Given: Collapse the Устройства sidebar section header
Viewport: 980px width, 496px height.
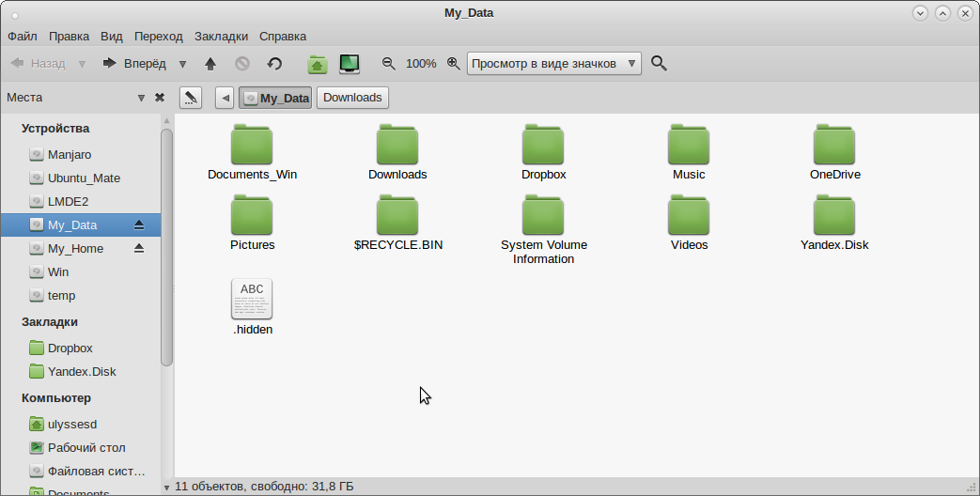Looking at the screenshot, I should [55, 128].
